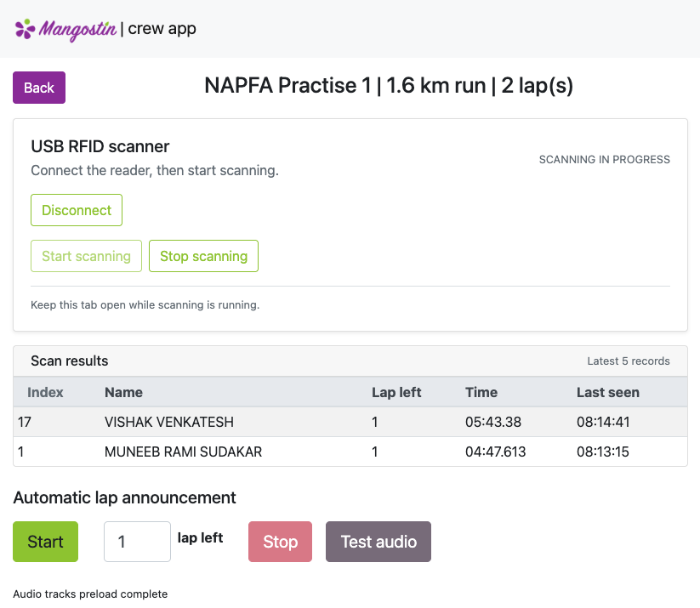Click the Name column header
This screenshot has height=608, width=700.
click(123, 392)
